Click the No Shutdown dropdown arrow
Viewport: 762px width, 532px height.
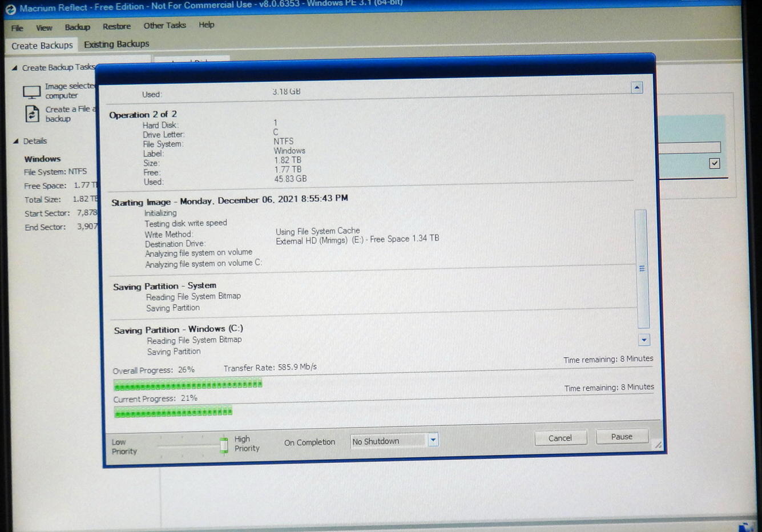point(433,440)
